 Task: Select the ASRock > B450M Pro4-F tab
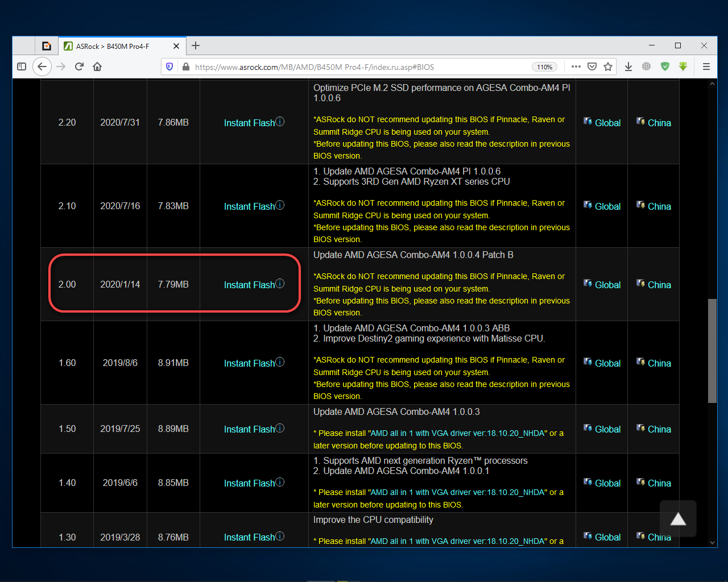121,46
